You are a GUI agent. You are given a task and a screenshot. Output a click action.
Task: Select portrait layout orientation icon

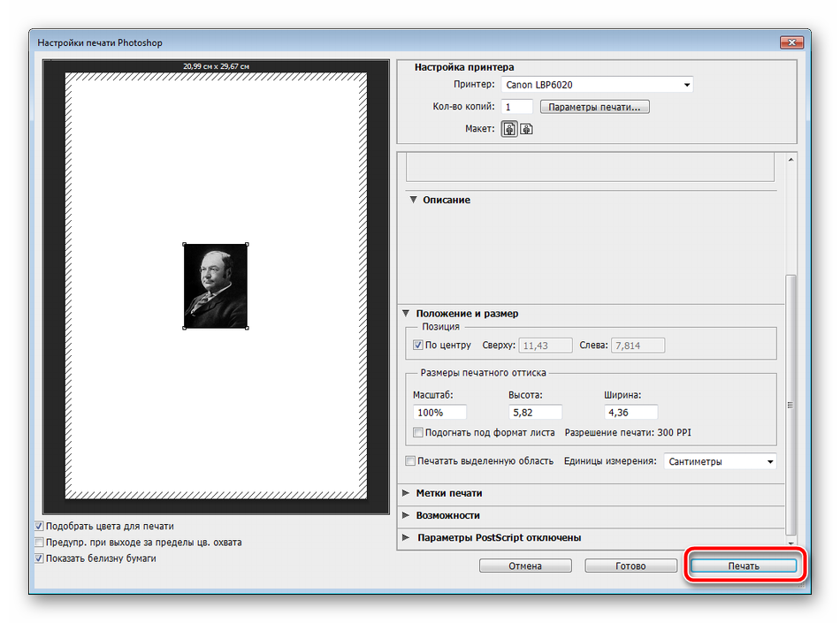509,129
